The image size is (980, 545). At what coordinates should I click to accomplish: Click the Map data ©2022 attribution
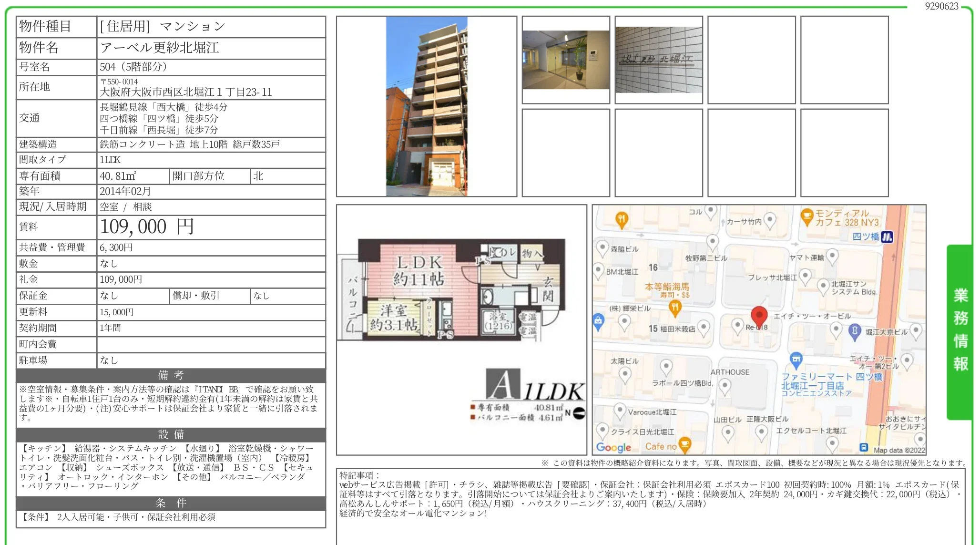[x=898, y=450]
